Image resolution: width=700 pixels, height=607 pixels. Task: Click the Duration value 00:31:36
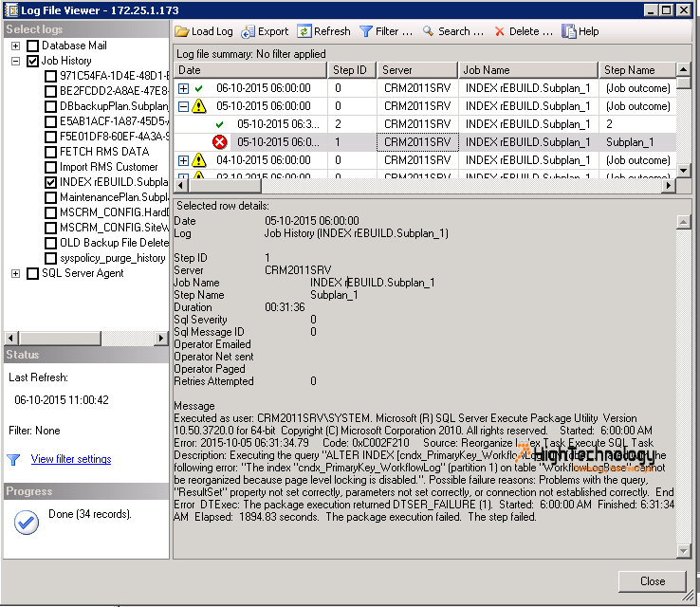click(285, 307)
